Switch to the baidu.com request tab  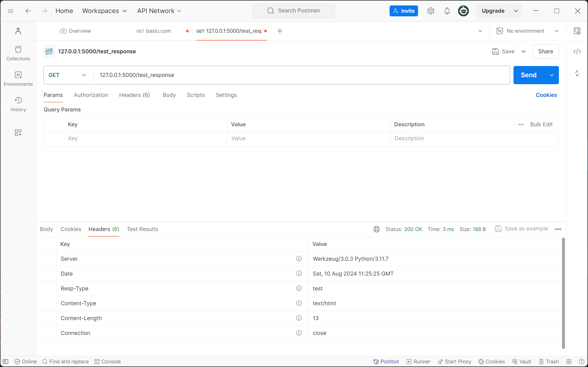(x=154, y=31)
